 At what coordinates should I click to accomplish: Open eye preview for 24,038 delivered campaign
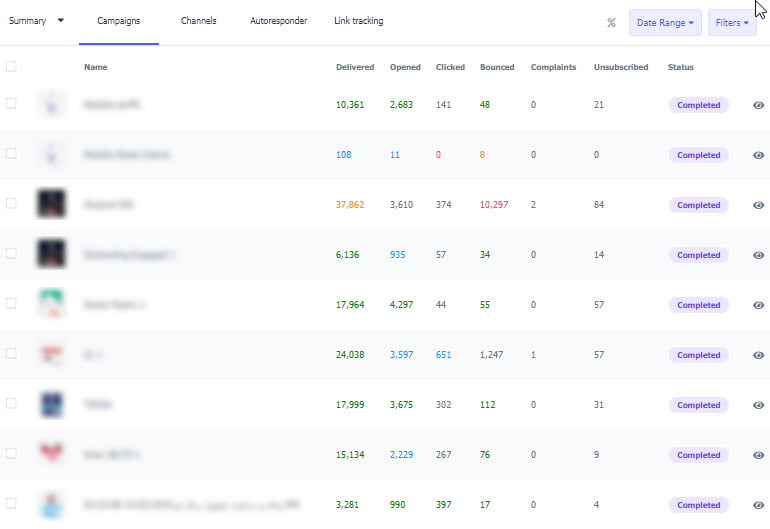coord(758,355)
